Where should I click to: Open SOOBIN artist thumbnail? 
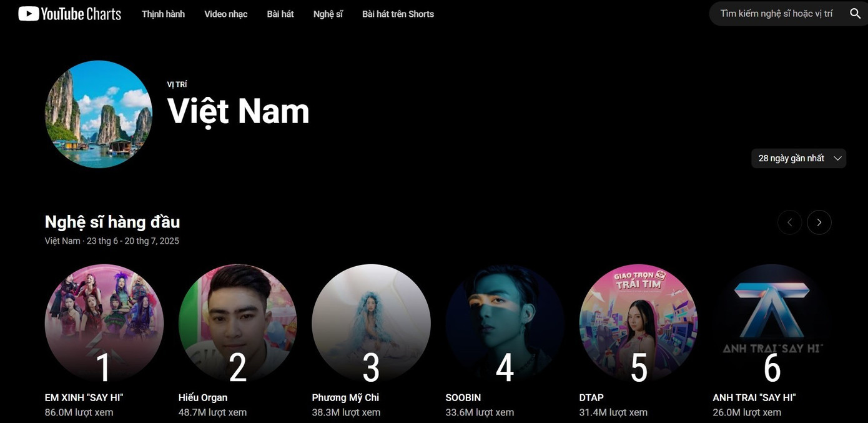pyautogui.click(x=505, y=323)
